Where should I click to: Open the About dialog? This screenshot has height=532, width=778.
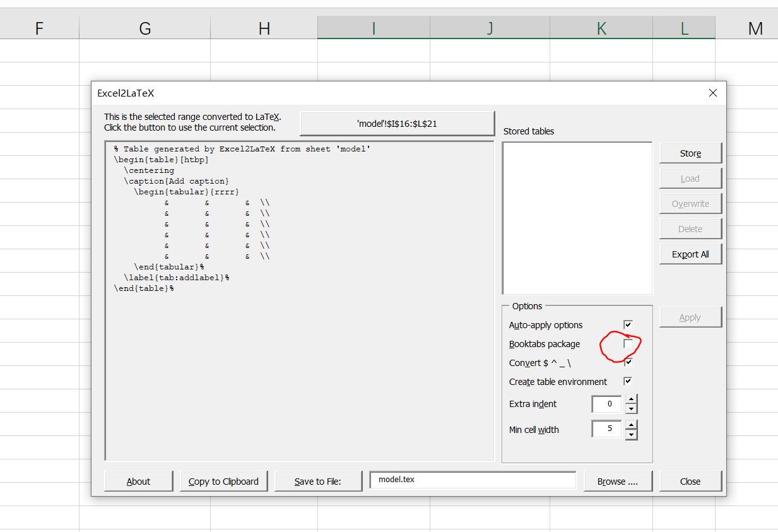138,480
